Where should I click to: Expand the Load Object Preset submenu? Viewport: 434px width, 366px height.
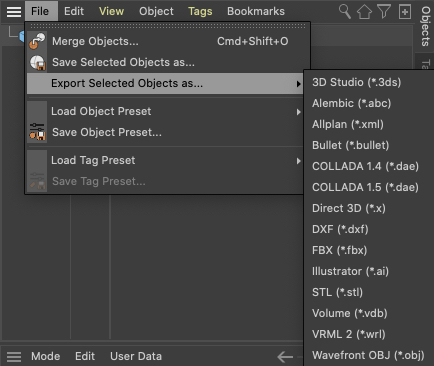pyautogui.click(x=165, y=111)
